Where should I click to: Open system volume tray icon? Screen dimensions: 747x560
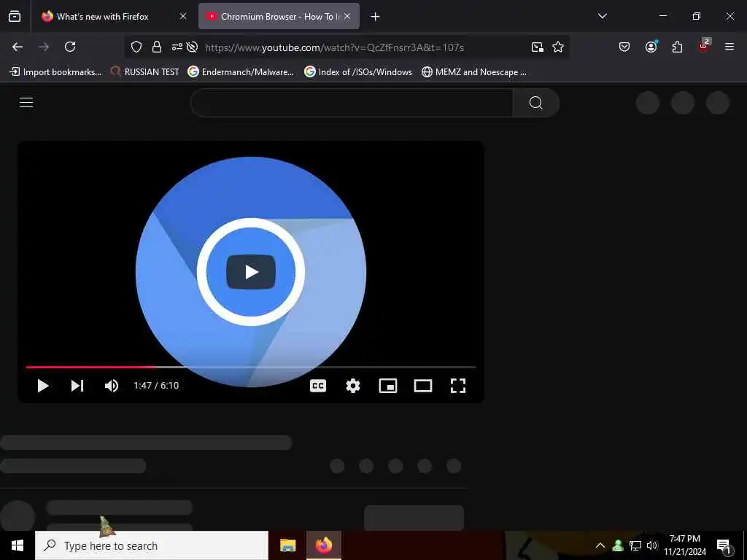tap(651, 545)
